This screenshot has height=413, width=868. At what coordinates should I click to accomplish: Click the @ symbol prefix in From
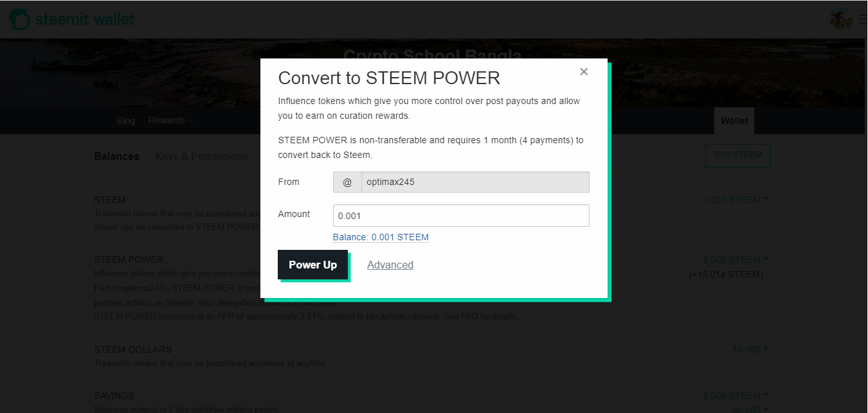click(x=347, y=182)
